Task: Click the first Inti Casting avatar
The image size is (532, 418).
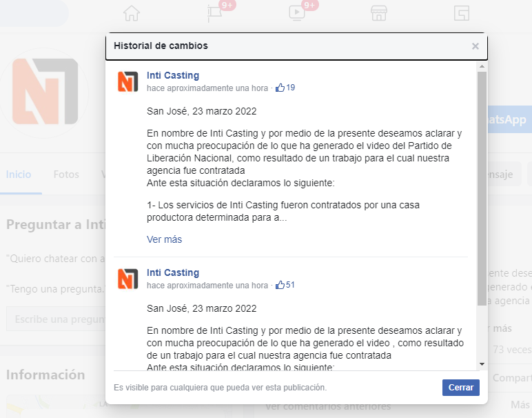Action: (x=128, y=81)
